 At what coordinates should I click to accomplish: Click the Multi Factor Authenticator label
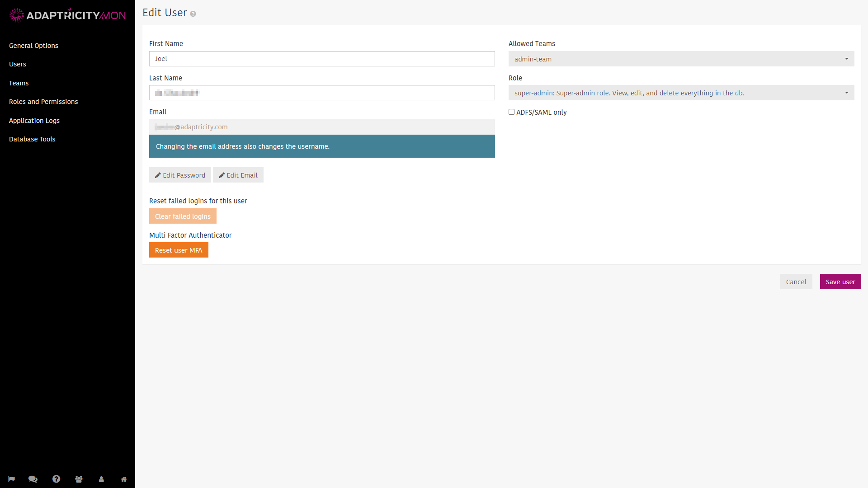190,235
